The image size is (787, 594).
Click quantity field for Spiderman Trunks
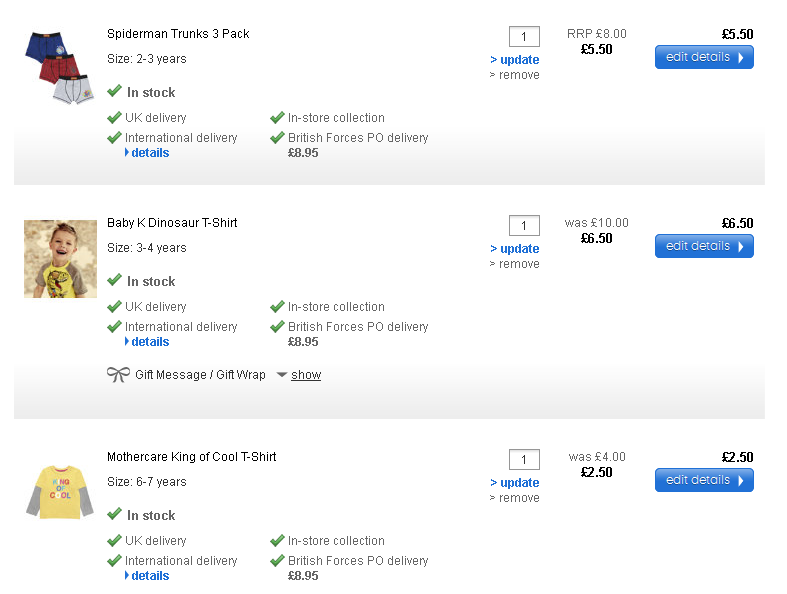[x=524, y=37]
